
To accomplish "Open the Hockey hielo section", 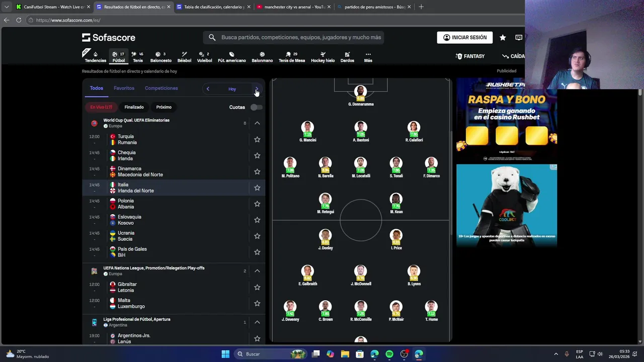I will click(x=323, y=57).
